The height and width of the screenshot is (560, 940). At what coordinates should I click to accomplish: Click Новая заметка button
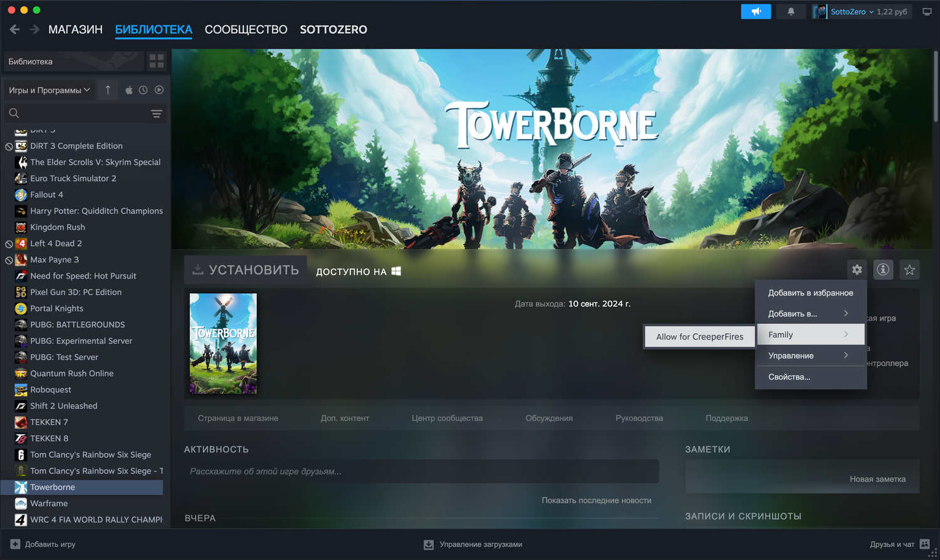[877, 479]
